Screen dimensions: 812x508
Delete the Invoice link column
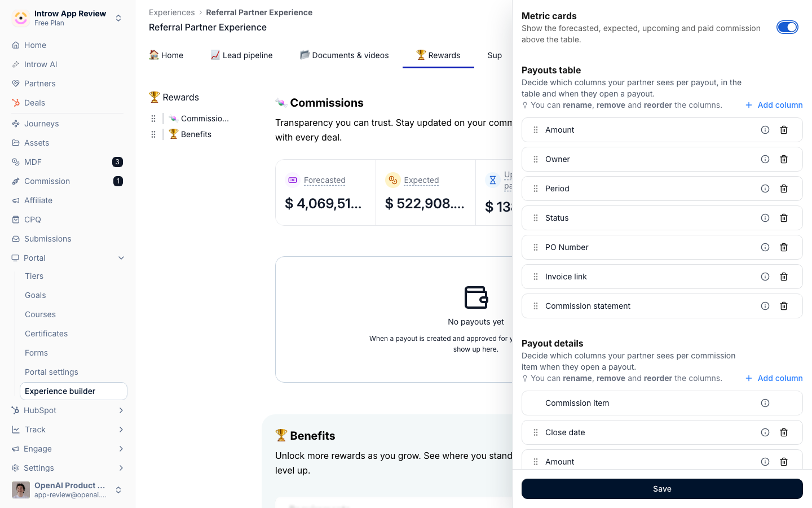[x=784, y=277]
